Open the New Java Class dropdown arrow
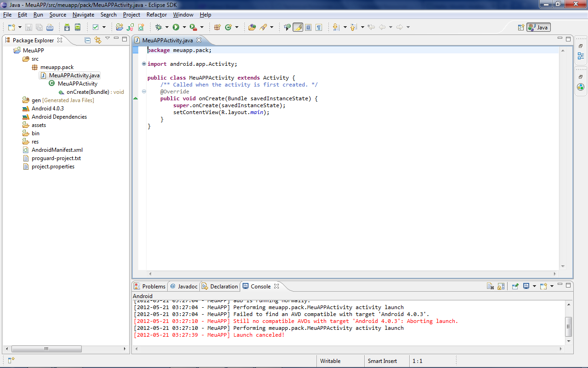The height and width of the screenshot is (368, 588). (237, 27)
